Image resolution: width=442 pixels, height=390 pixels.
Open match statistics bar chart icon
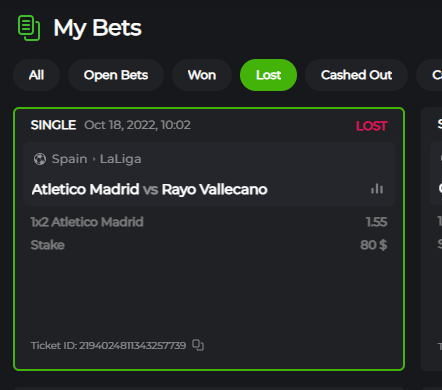377,189
